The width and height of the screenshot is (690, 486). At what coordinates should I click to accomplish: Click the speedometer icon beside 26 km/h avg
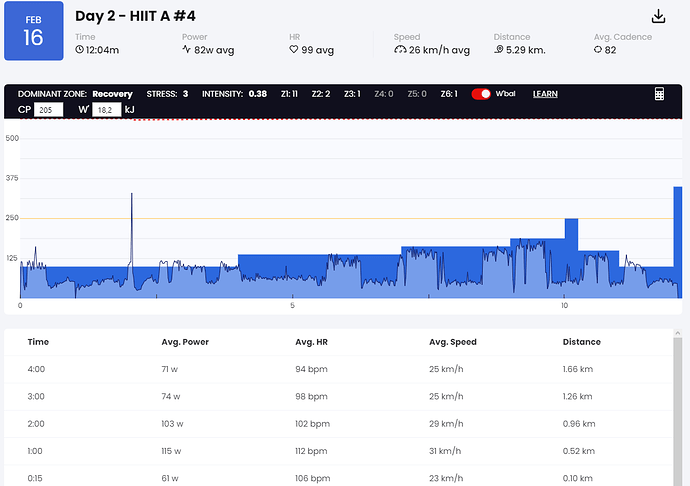[x=400, y=50]
